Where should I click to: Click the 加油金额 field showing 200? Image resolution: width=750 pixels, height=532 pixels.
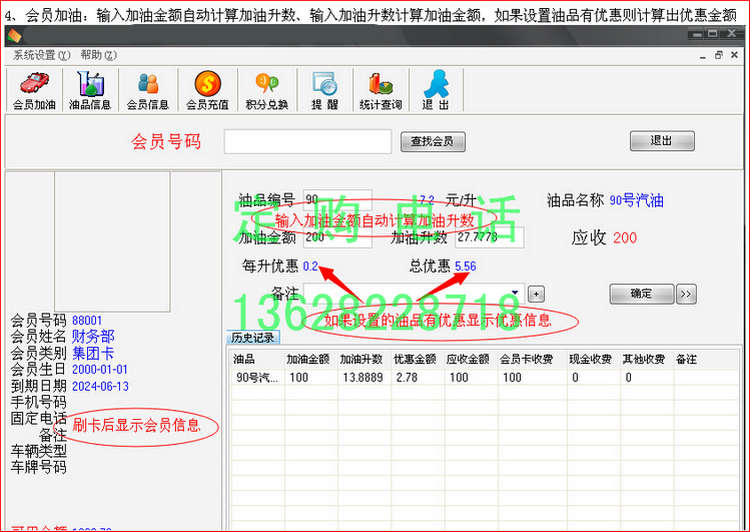point(337,237)
